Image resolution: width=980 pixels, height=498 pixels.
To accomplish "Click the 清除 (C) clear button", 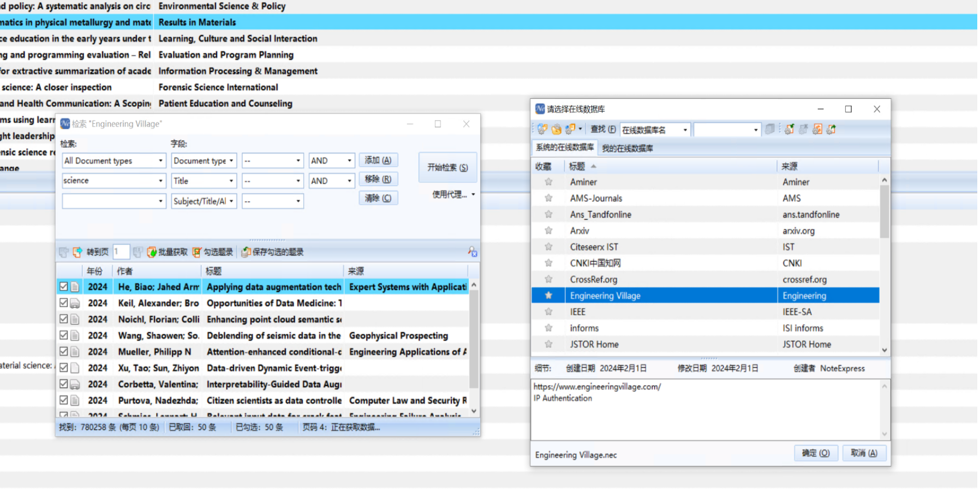I will pyautogui.click(x=378, y=198).
